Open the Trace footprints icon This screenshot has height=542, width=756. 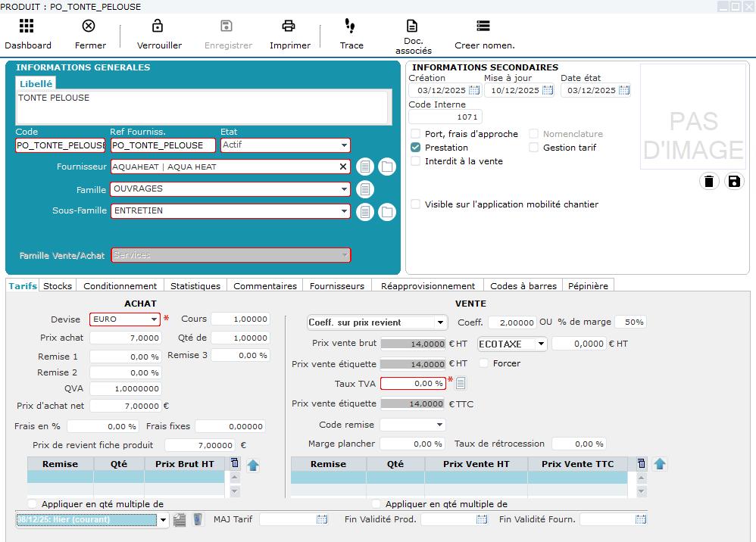(351, 26)
